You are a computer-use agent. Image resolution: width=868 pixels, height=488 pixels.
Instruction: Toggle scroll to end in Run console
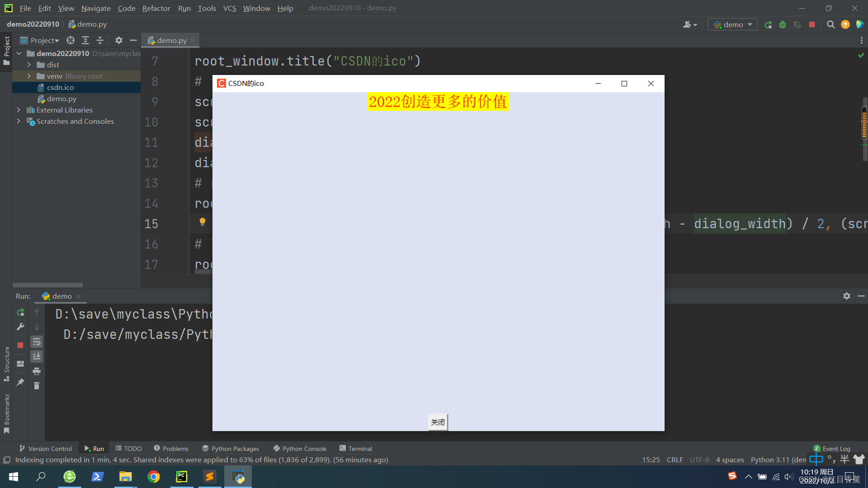pos(37,357)
